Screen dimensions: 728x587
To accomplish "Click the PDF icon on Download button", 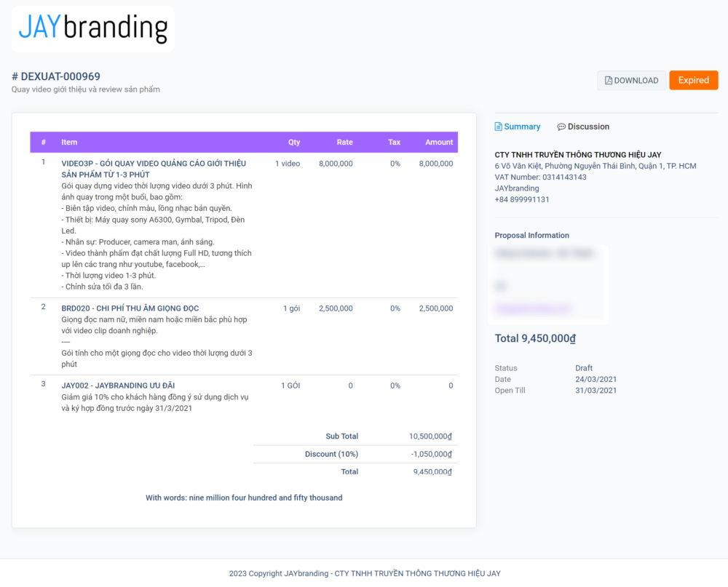I will point(608,80).
